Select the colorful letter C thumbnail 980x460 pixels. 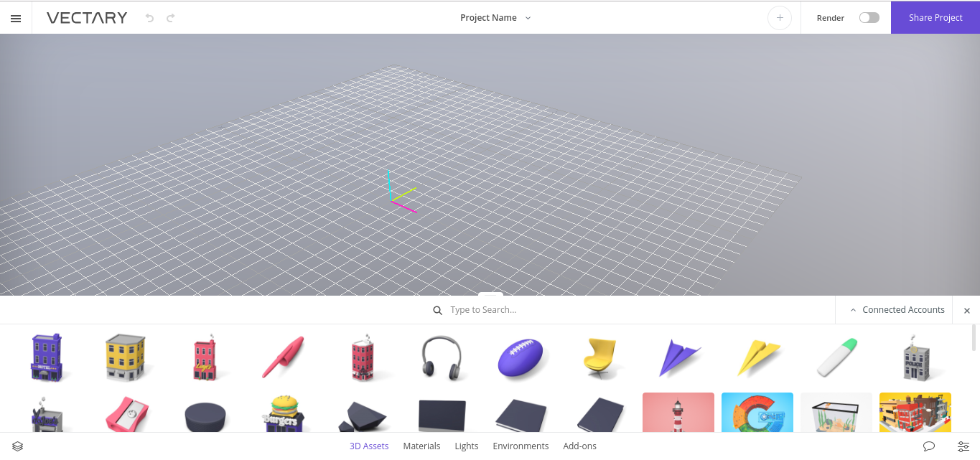757,412
